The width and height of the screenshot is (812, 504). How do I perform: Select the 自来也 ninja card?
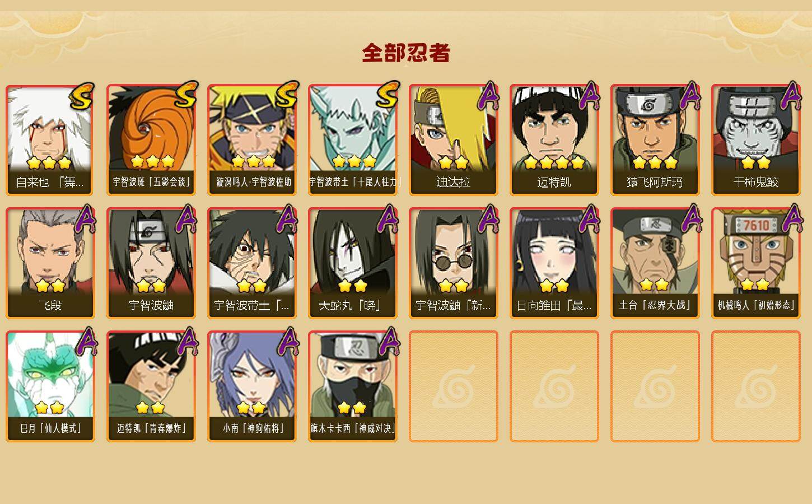pyautogui.click(x=50, y=140)
